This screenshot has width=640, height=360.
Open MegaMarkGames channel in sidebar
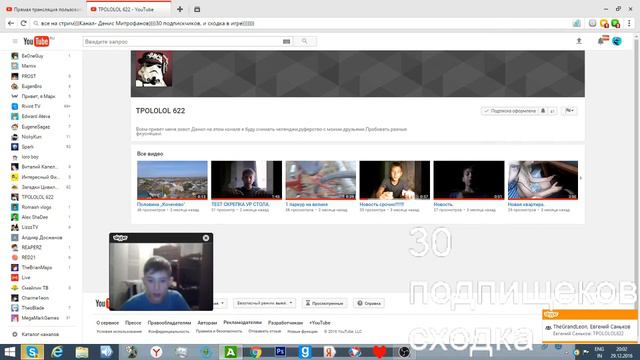click(x=41, y=318)
